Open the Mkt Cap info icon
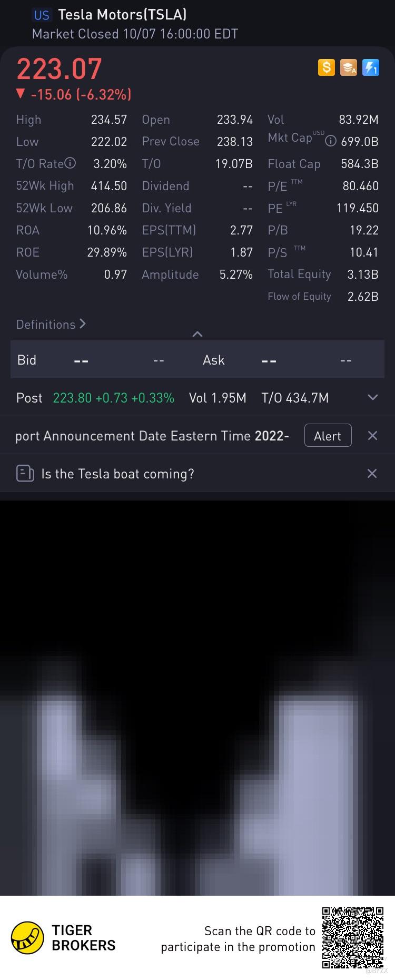 pyautogui.click(x=331, y=141)
